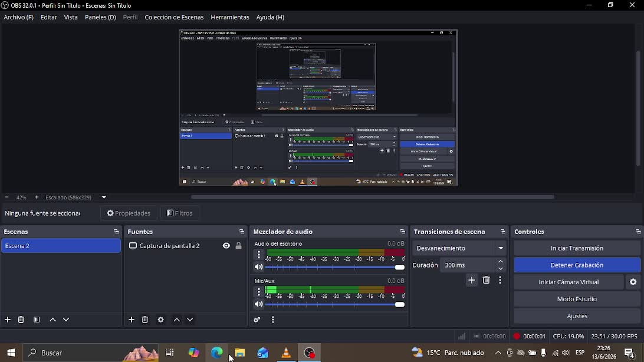This screenshot has height=362, width=644.
Task: Add a new source in Fuentes panel
Action: coord(132,320)
